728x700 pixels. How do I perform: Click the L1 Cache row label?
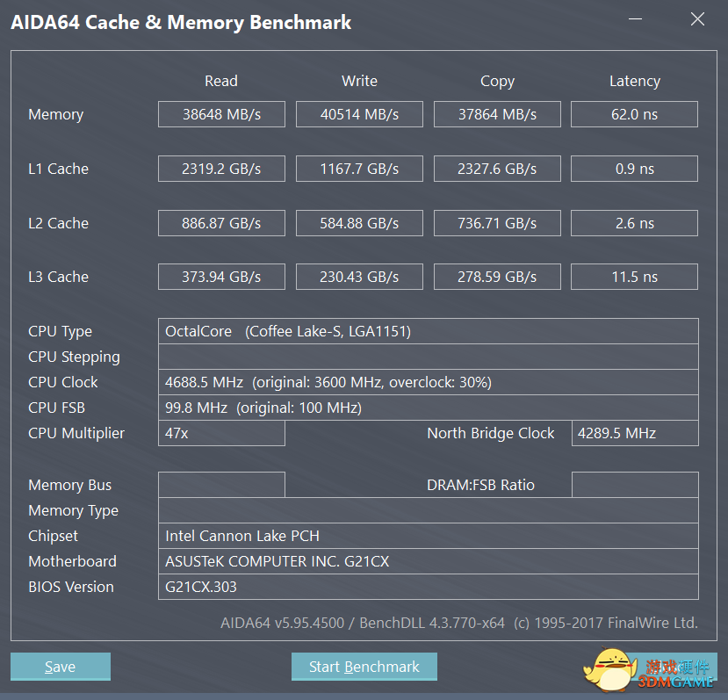pos(58,169)
